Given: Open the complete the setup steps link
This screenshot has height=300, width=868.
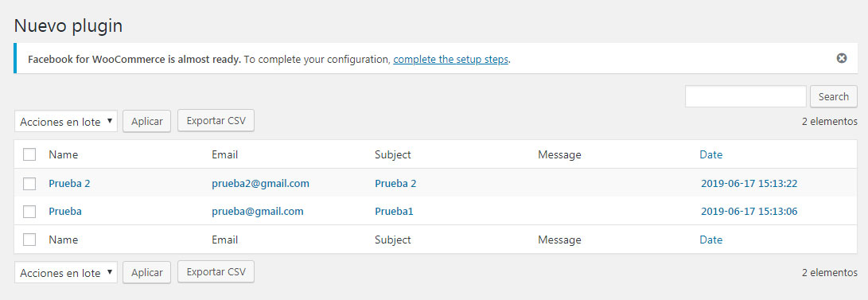Looking at the screenshot, I should pyautogui.click(x=450, y=59).
